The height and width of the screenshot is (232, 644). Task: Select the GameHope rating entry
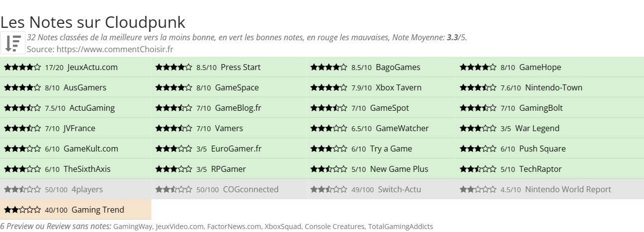tap(550, 67)
